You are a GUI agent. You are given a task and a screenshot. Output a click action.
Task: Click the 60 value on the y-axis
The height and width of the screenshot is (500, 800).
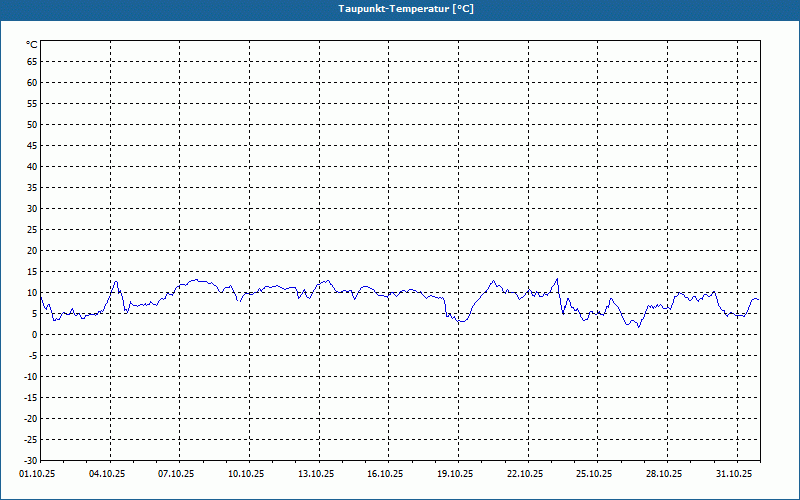pyautogui.click(x=32, y=83)
